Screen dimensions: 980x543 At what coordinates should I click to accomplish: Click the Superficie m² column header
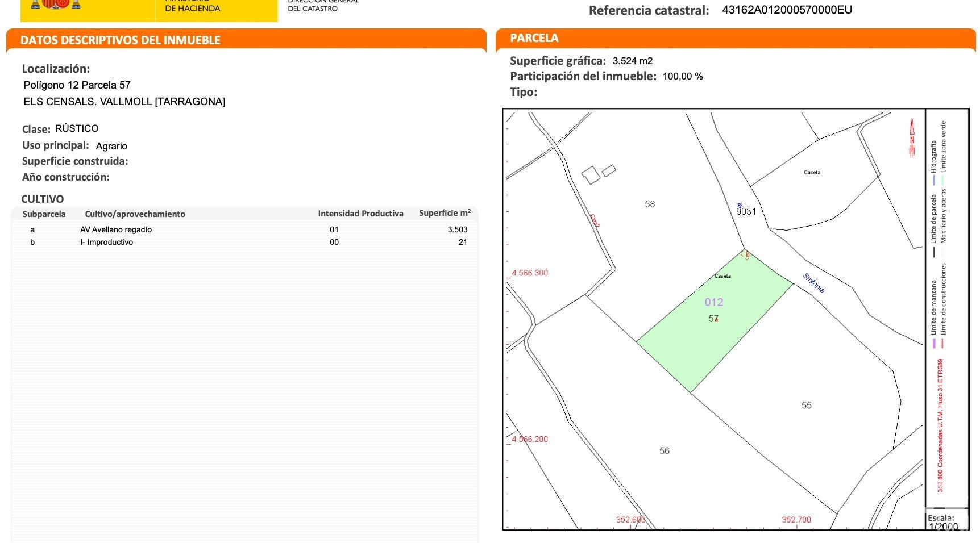pyautogui.click(x=445, y=213)
